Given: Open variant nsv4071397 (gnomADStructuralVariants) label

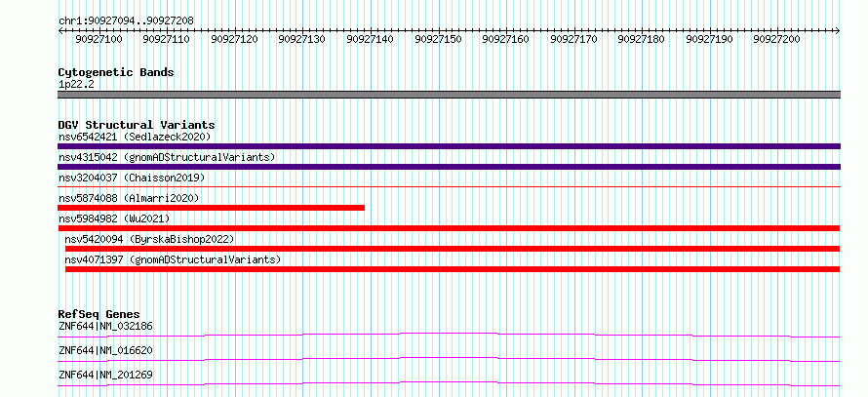Looking at the screenshot, I should pyautogui.click(x=173, y=259).
